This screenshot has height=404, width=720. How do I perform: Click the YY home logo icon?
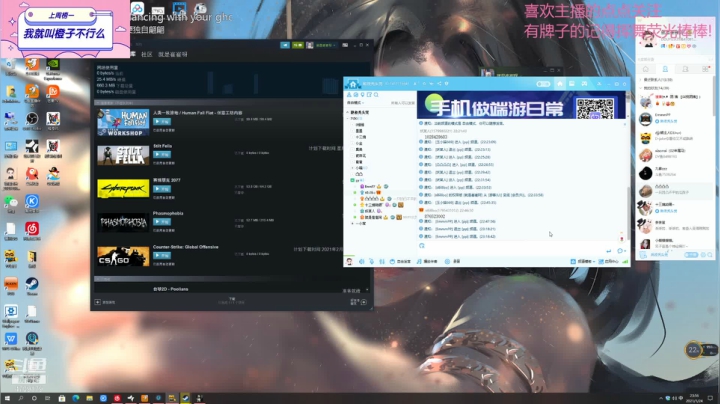tap(353, 84)
